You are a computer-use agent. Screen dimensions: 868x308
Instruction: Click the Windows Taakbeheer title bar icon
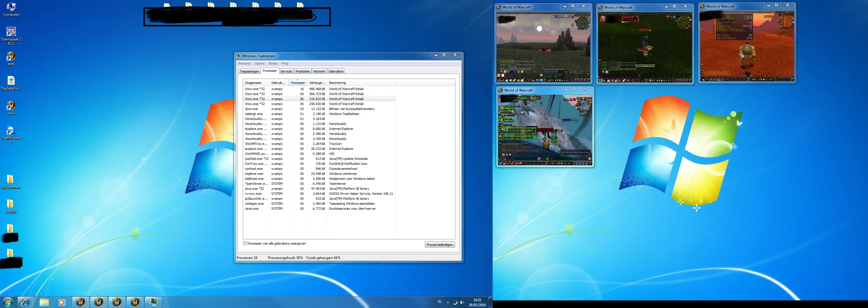coord(239,56)
